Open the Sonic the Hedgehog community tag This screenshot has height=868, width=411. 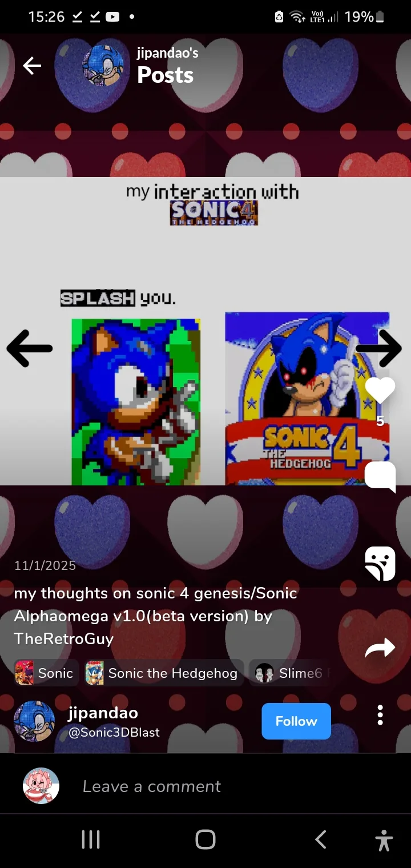click(x=164, y=673)
